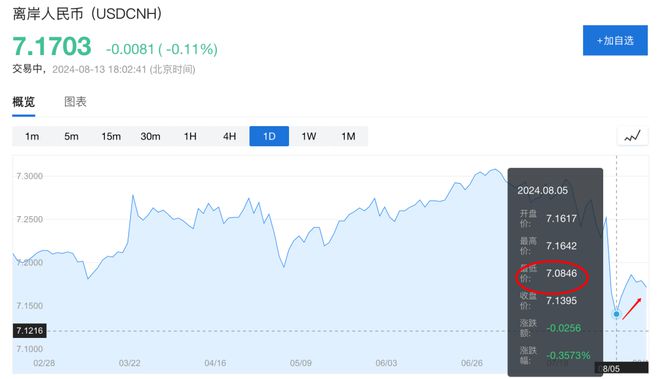The width and height of the screenshot is (660, 379).
Task: Set interval to 1W
Action: pyautogui.click(x=309, y=136)
